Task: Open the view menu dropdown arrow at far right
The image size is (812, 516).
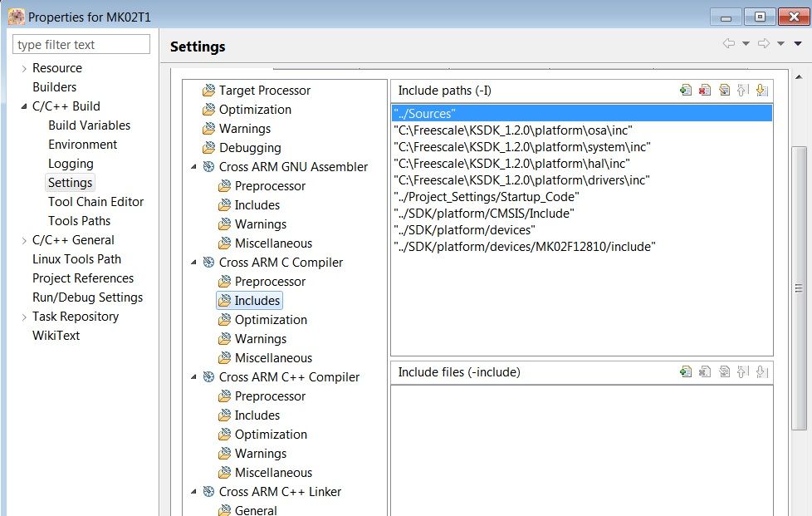Action: [x=798, y=44]
